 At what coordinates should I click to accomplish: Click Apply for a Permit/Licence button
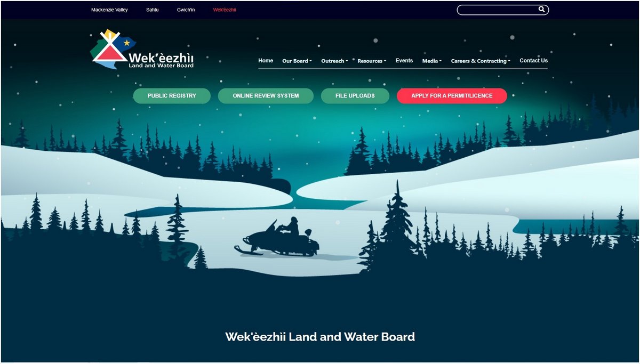(452, 96)
